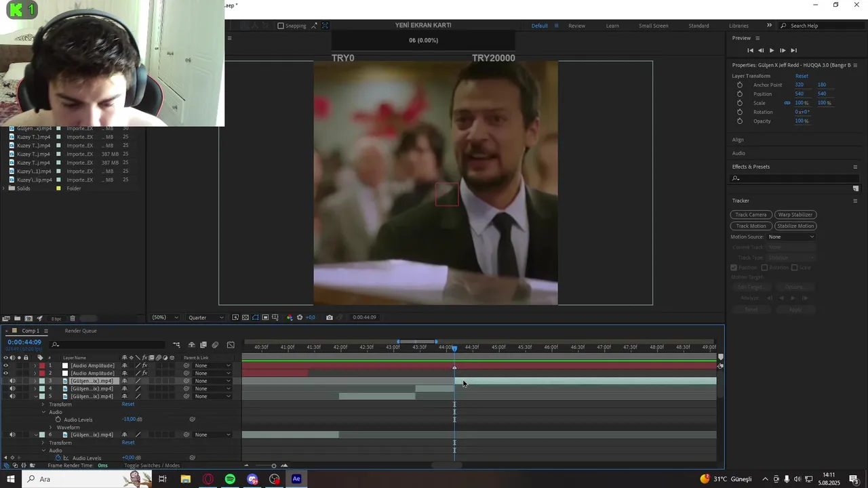The image size is (868, 488).
Task: Click the timeline zoom slider handle
Action: pyautogui.click(x=274, y=466)
